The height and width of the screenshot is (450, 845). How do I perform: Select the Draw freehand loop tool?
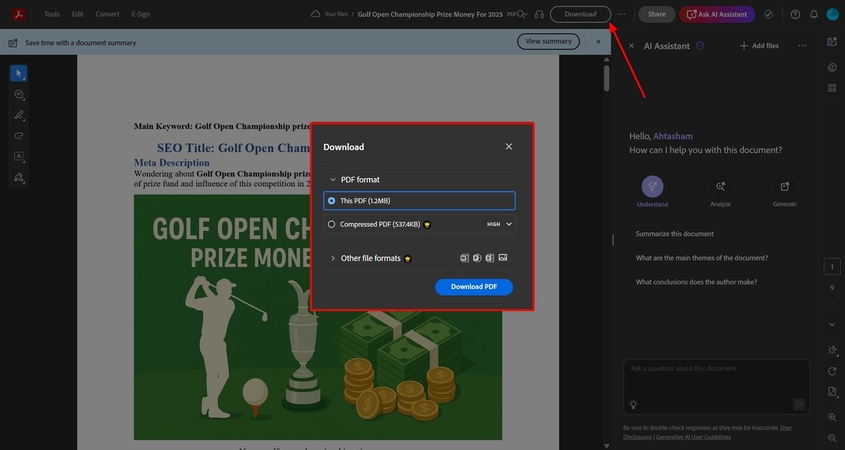[x=18, y=136]
